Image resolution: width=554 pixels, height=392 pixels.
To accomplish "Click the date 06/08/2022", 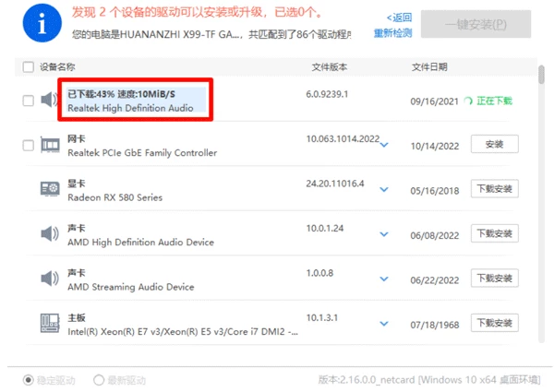I will 435,236.
